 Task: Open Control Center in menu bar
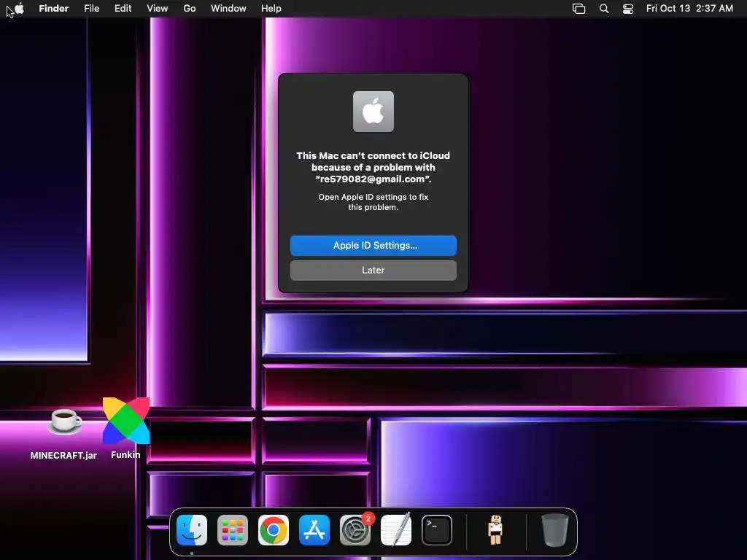pyautogui.click(x=628, y=9)
